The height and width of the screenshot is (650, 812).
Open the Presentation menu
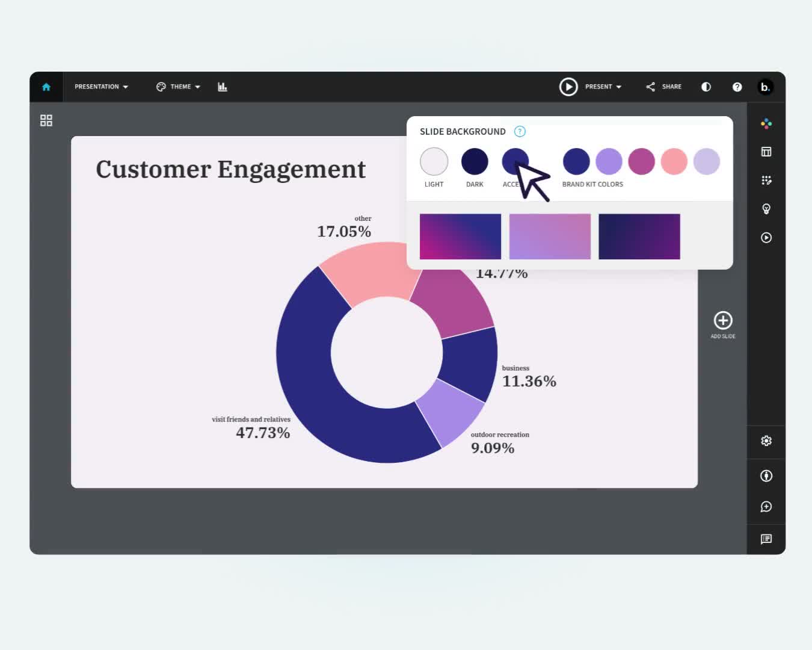tap(101, 87)
